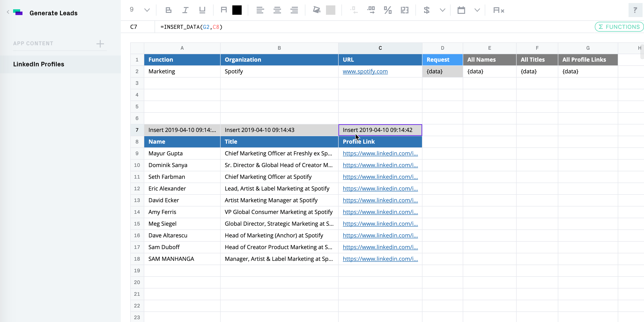Click the black text color swatch

click(x=237, y=10)
